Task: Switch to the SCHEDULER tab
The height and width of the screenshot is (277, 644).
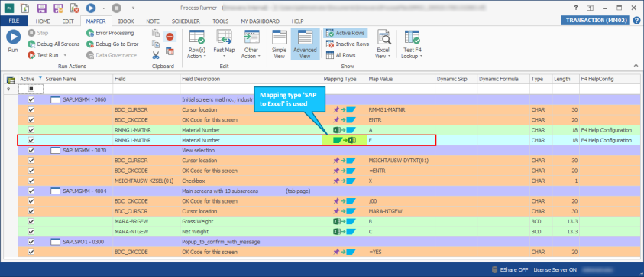Action: tap(186, 21)
